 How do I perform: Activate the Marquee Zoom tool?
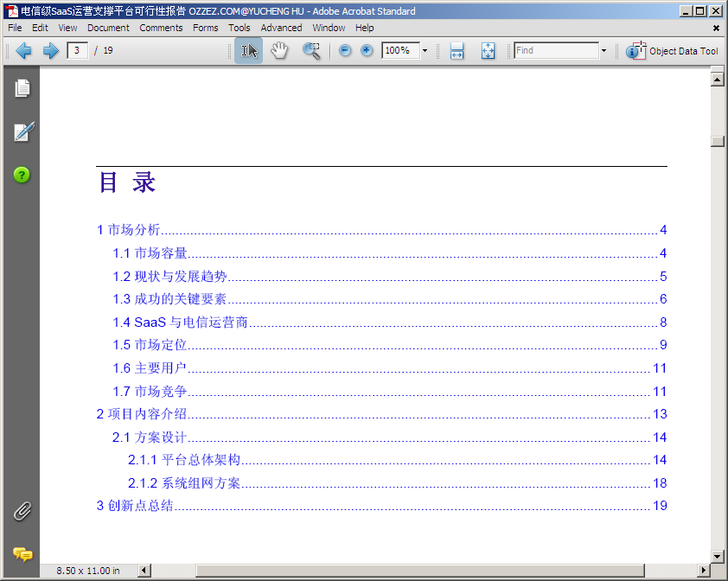tap(311, 51)
